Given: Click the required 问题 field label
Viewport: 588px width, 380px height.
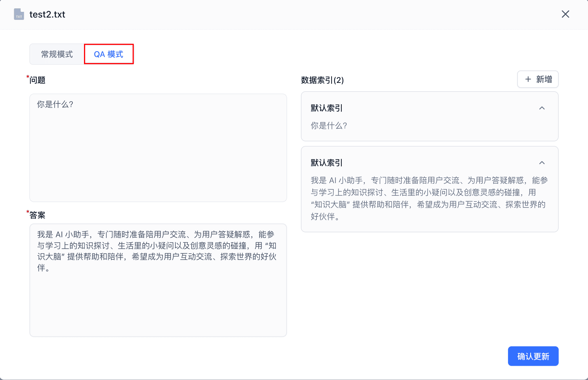Looking at the screenshot, I should pyautogui.click(x=37, y=80).
